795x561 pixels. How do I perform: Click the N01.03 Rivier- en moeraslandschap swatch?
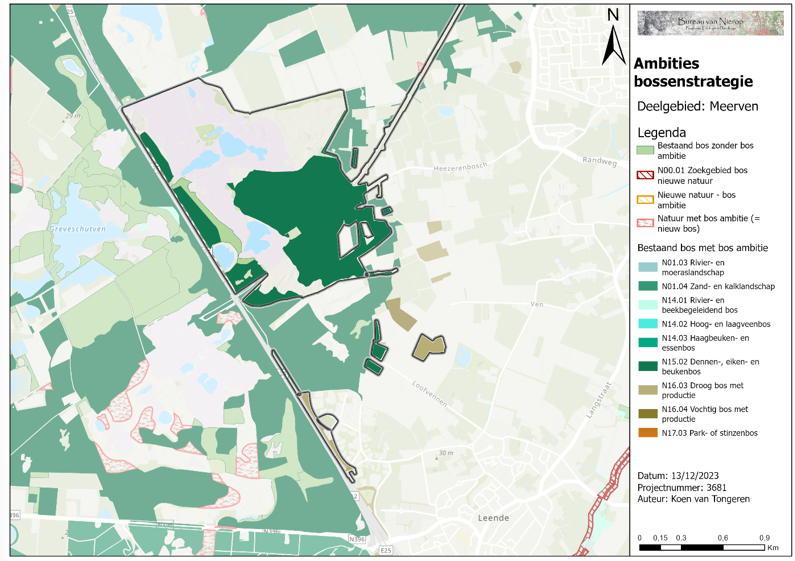click(x=646, y=267)
